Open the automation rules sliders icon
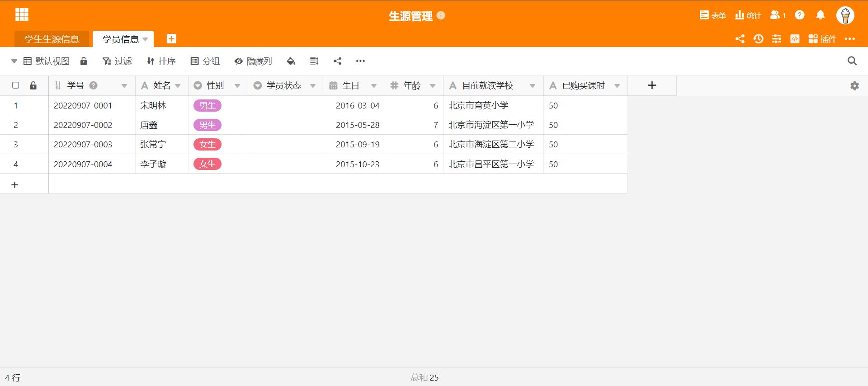The height and width of the screenshot is (386, 868). tap(777, 39)
